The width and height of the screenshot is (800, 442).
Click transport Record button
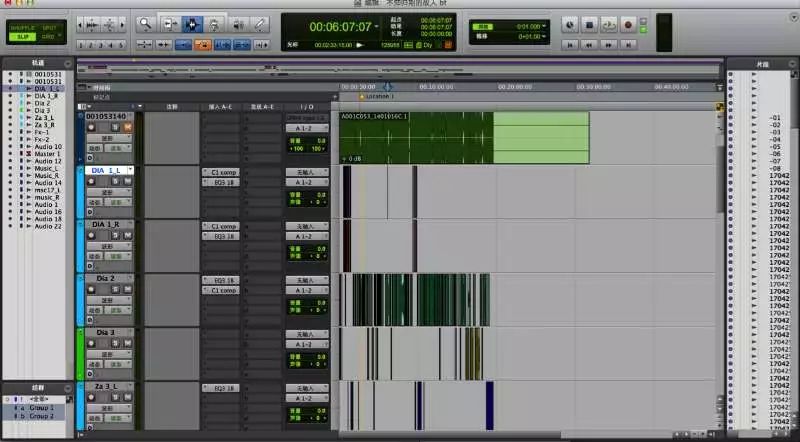[x=628, y=24]
